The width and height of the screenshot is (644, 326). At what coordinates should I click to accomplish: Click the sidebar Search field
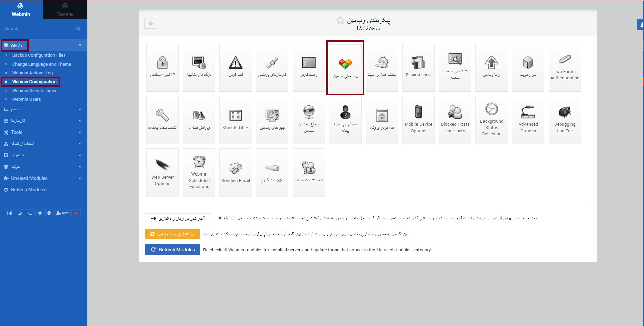pyautogui.click(x=39, y=29)
